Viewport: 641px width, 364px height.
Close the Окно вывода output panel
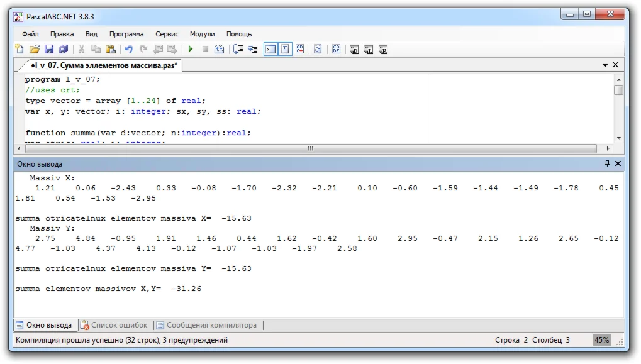pyautogui.click(x=618, y=163)
